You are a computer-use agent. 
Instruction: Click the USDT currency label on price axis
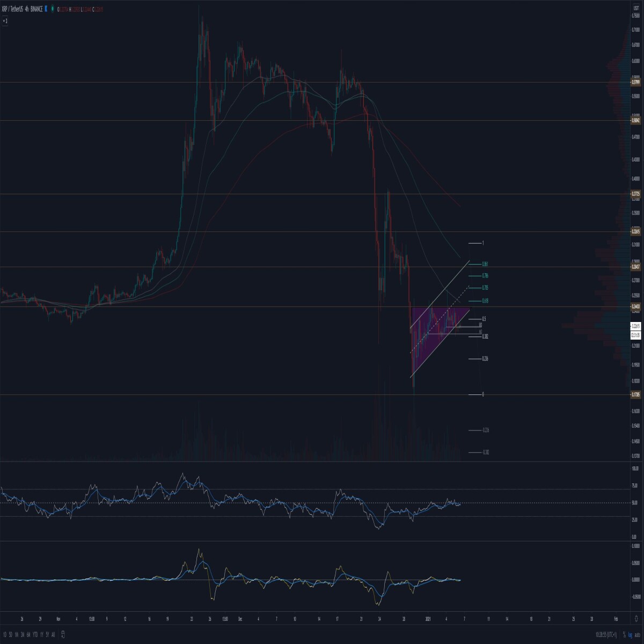click(635, 8)
